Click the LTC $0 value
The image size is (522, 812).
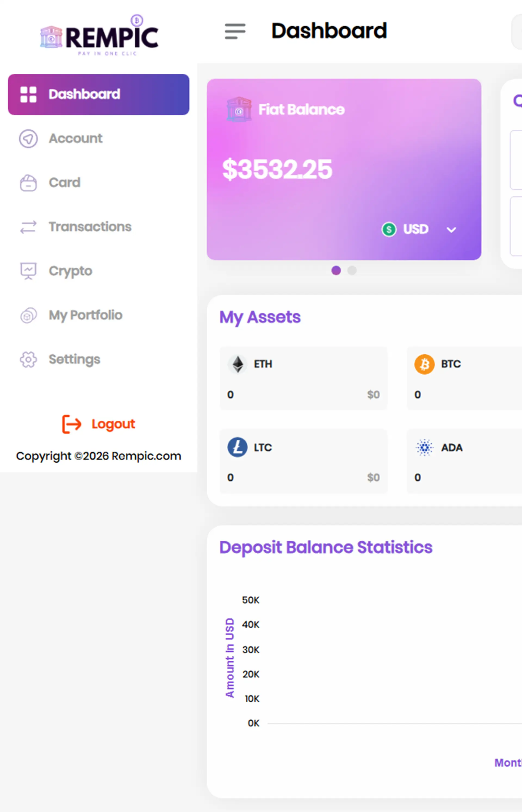coord(373,478)
